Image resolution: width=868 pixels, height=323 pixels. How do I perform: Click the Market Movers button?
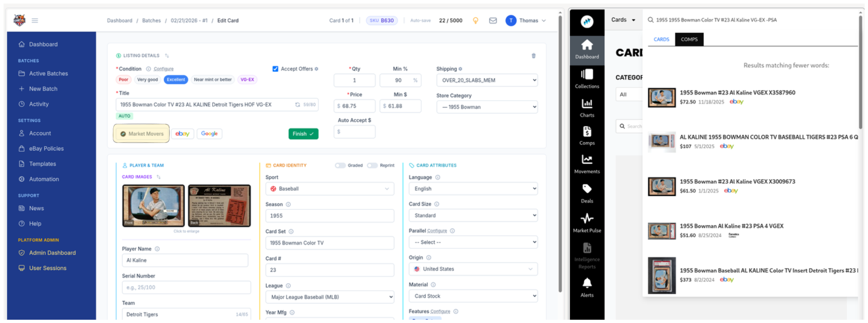(141, 134)
